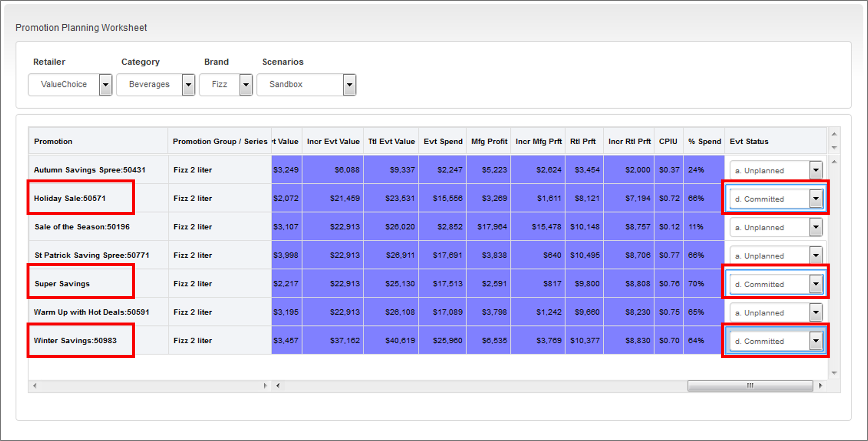Click left arrow of data columns scrollbar

click(x=278, y=386)
